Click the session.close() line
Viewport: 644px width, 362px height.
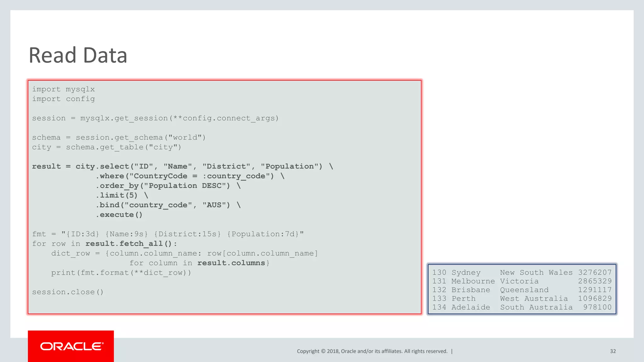(x=68, y=292)
